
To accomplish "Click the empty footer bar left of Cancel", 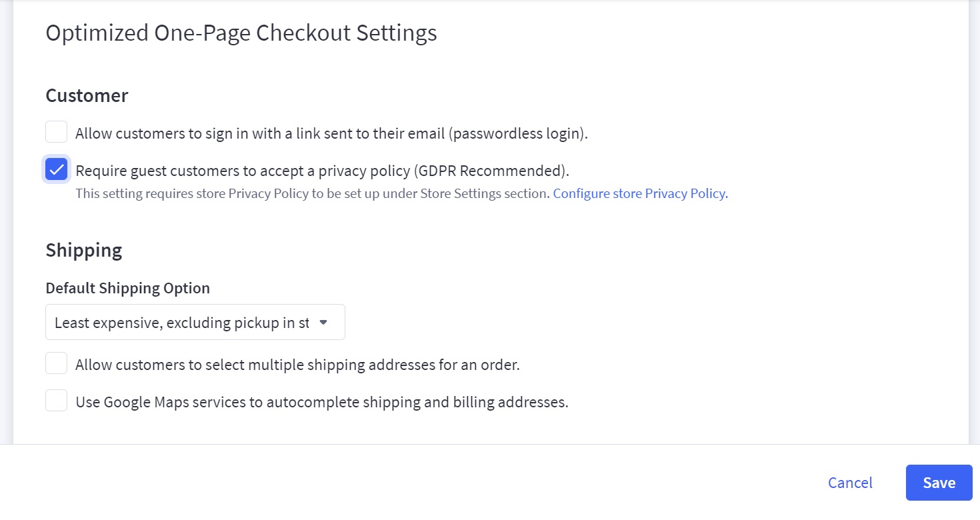I will click(400, 483).
